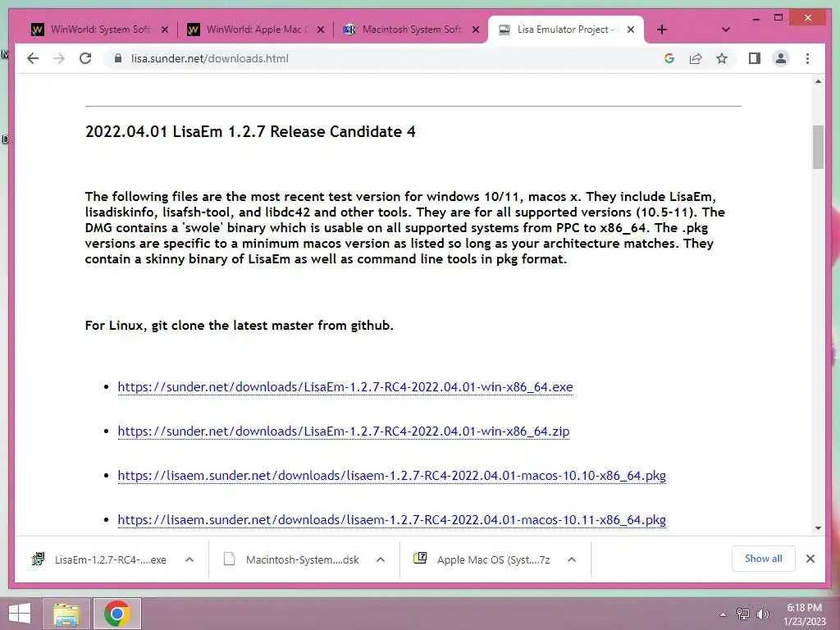The image size is (840, 630).
Task: Click the scrollbar up arrow
Action: coord(818,82)
